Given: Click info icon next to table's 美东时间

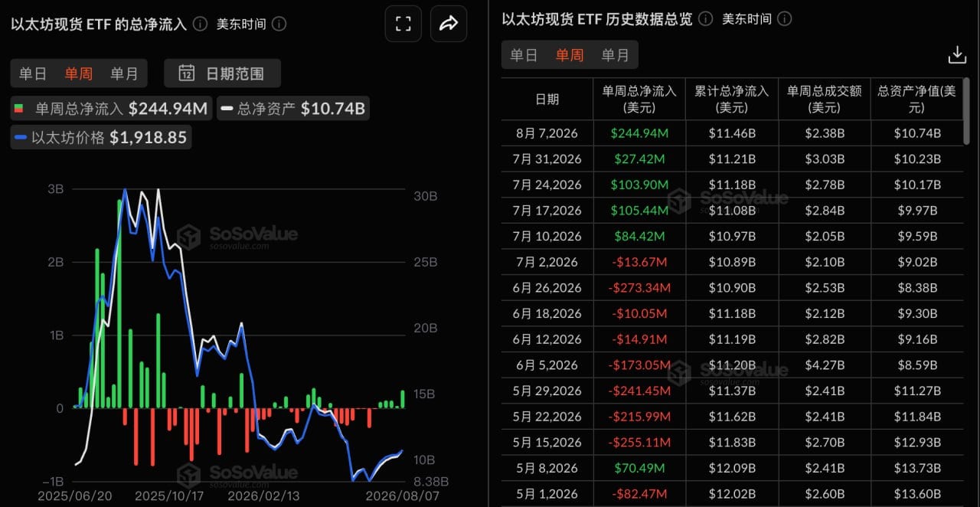Looking at the screenshot, I should pyautogui.click(x=785, y=18).
